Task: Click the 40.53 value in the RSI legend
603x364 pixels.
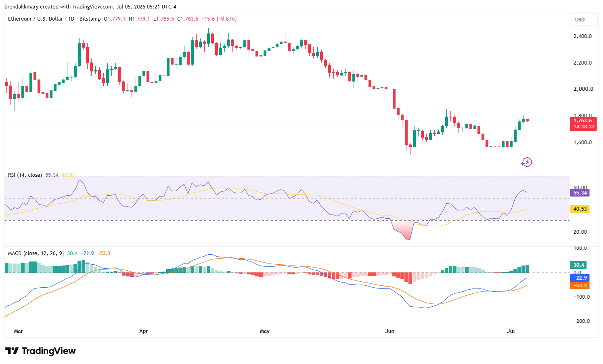Action: (x=69, y=175)
